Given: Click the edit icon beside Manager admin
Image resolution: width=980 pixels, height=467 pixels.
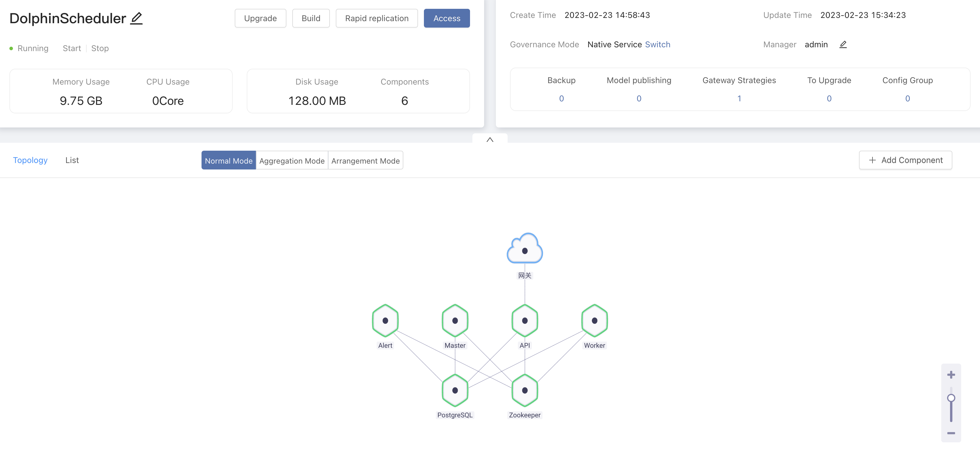Looking at the screenshot, I should click(843, 44).
